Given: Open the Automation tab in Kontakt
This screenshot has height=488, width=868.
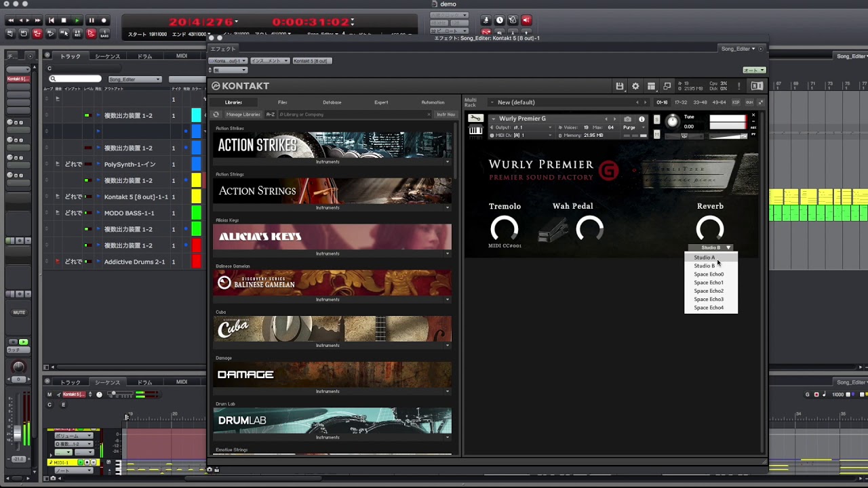Looking at the screenshot, I should point(433,102).
